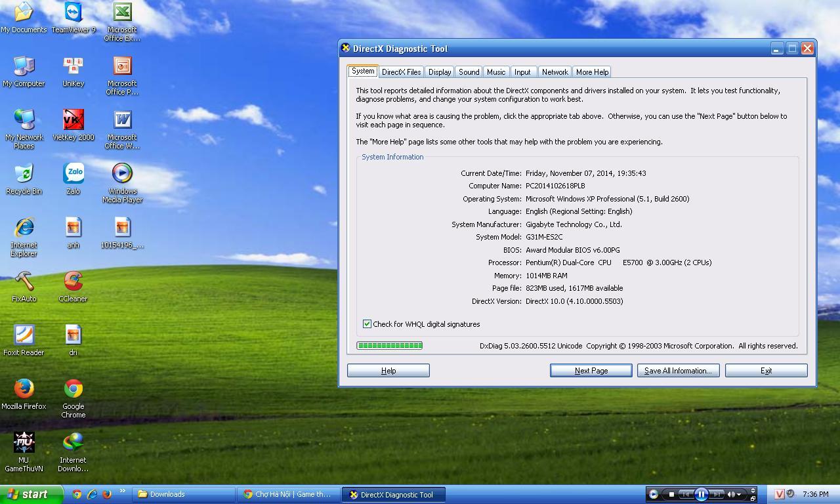Switch to the Display tab
Screen dimensions: 840x504
440,72
